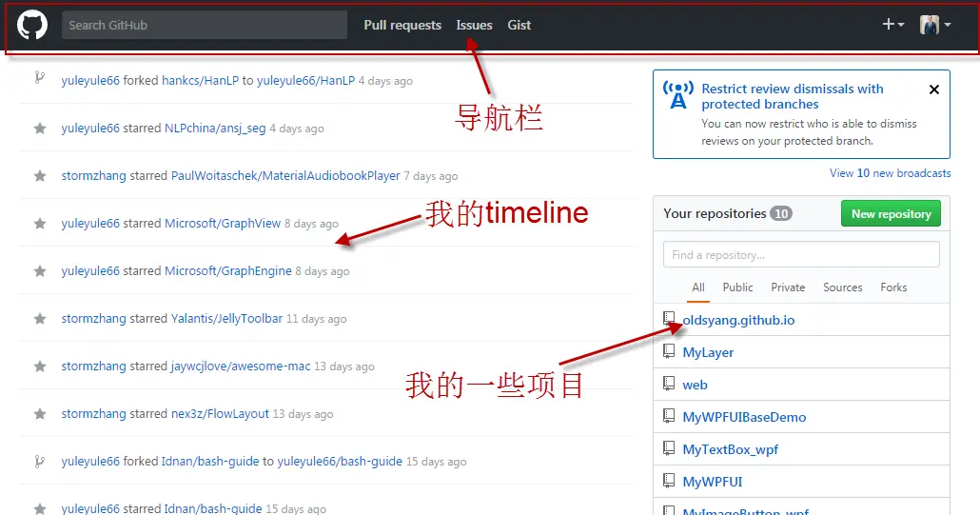Select the Public repositories tab
The height and width of the screenshot is (515, 980).
737,287
